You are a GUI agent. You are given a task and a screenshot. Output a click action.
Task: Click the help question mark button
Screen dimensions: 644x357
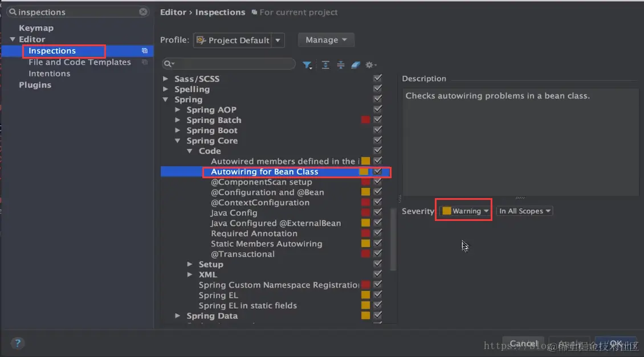click(18, 343)
